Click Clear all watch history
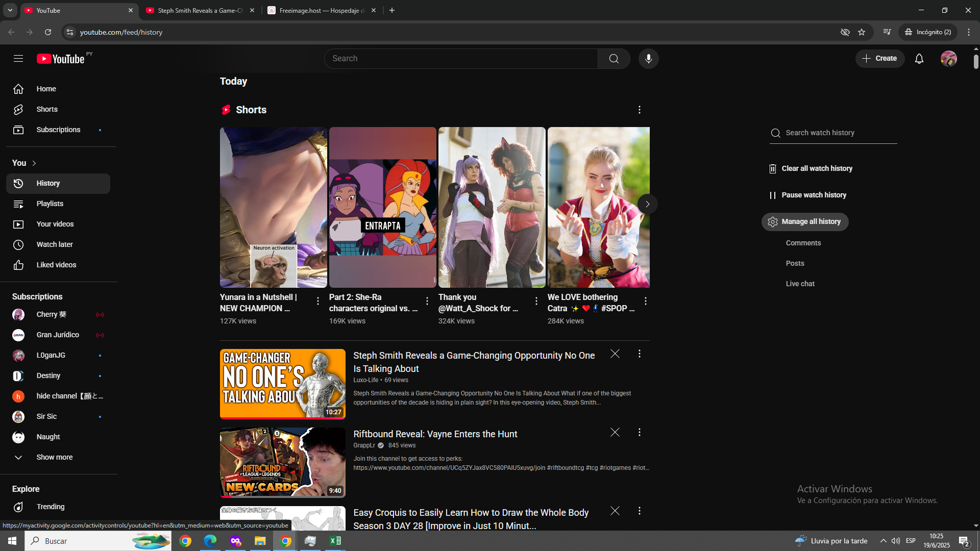Screen dimensions: 980x551 (x=811, y=169)
